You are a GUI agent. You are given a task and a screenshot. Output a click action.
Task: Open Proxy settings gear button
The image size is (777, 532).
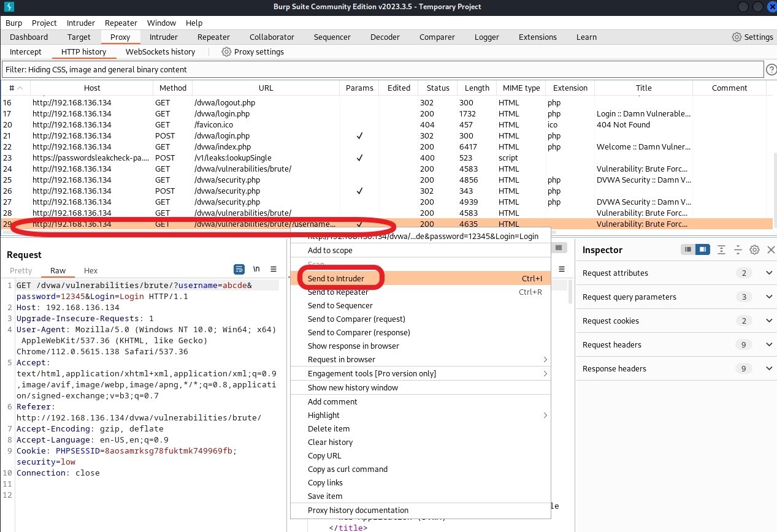tap(253, 52)
